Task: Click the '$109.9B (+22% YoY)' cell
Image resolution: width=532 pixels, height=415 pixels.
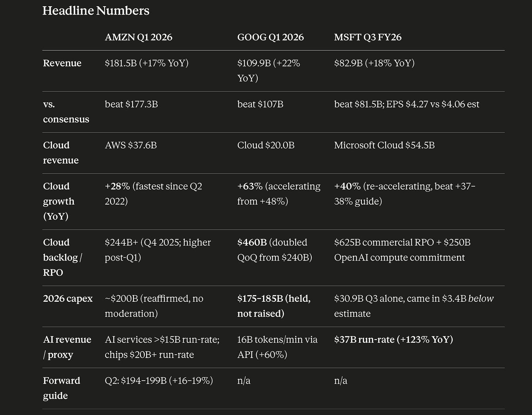Action: pyautogui.click(x=269, y=71)
